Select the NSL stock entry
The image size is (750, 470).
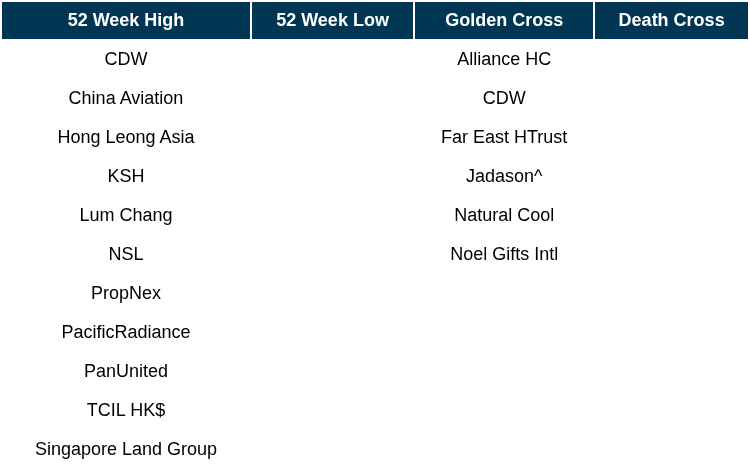(x=126, y=254)
